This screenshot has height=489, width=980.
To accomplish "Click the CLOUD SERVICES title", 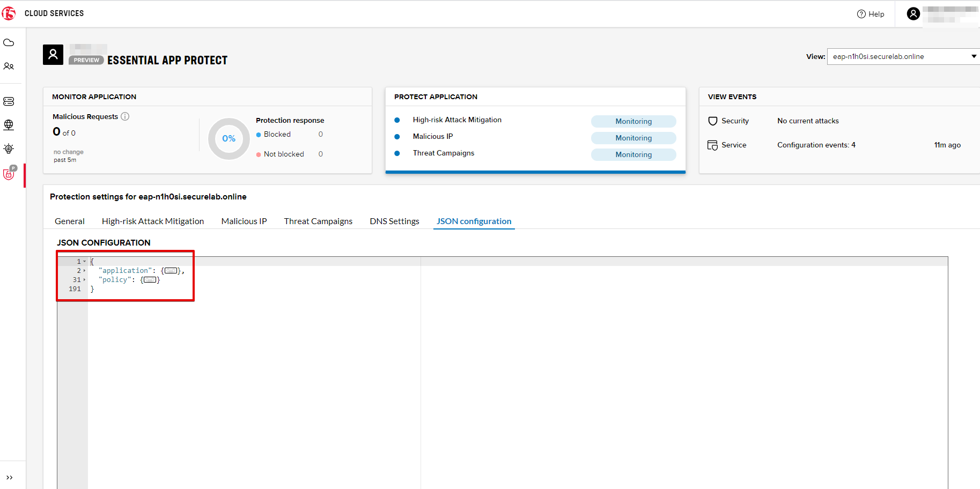I will (54, 13).
